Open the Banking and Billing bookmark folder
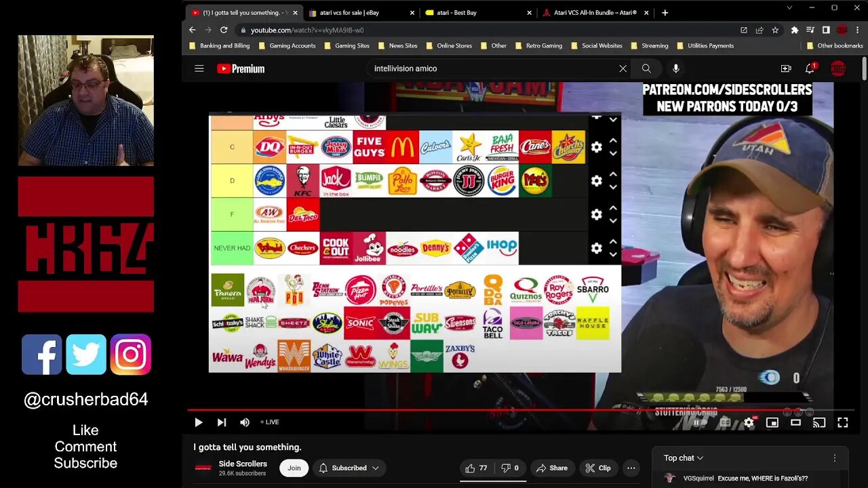 point(219,45)
